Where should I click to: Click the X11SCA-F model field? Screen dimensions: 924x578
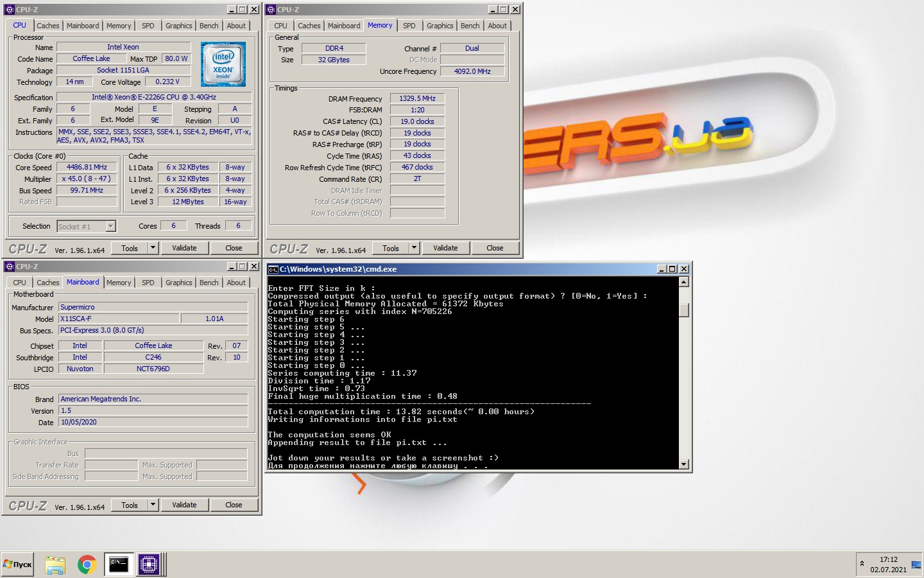[119, 319]
